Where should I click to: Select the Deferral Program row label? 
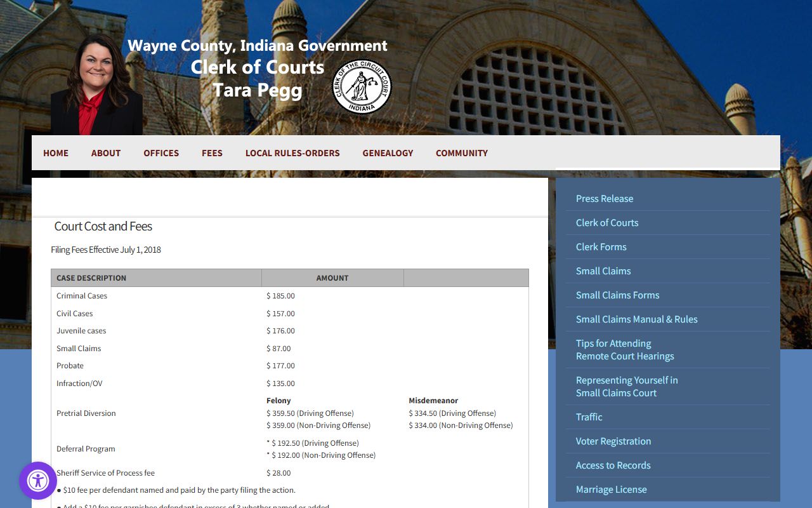point(86,449)
